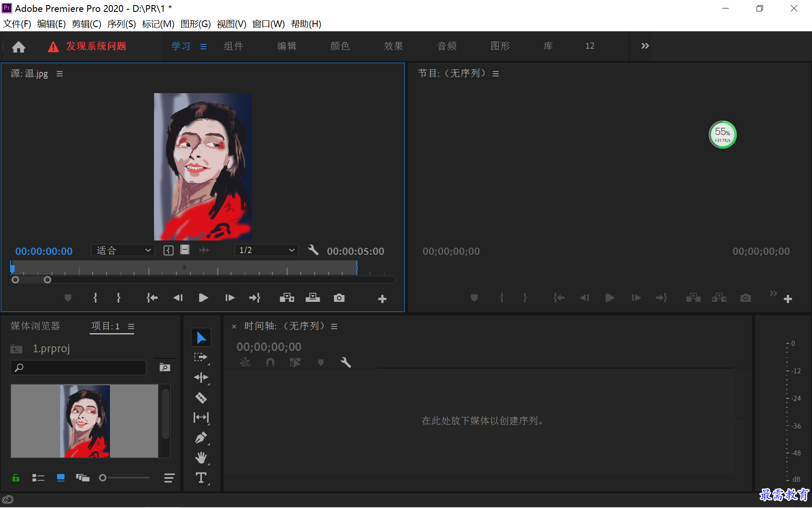Switch project to icon view
812x508 pixels.
point(61,478)
